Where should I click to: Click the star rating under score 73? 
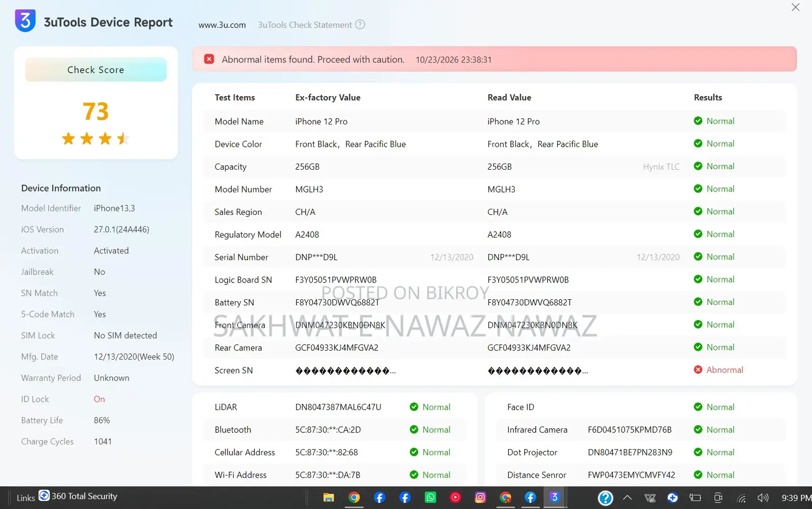95,138
